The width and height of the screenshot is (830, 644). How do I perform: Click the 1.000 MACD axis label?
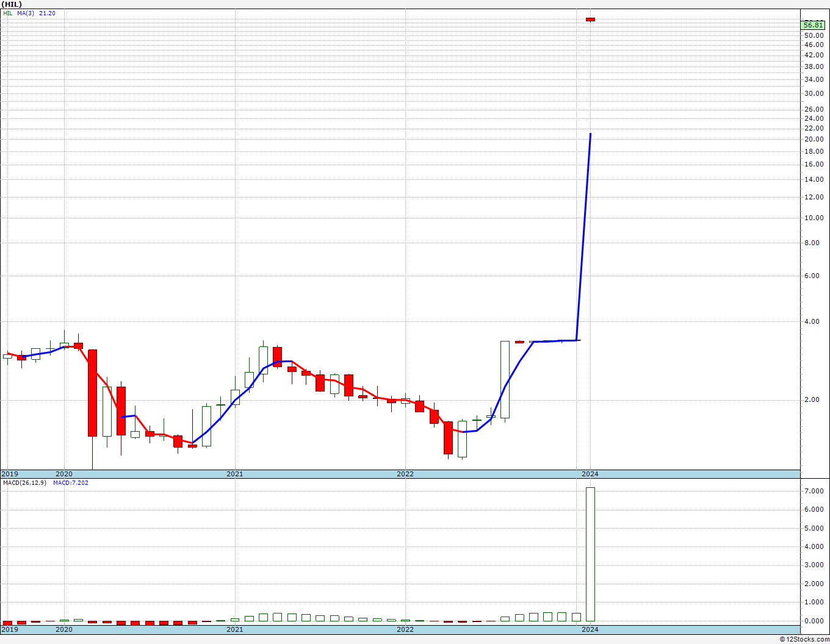click(814, 603)
